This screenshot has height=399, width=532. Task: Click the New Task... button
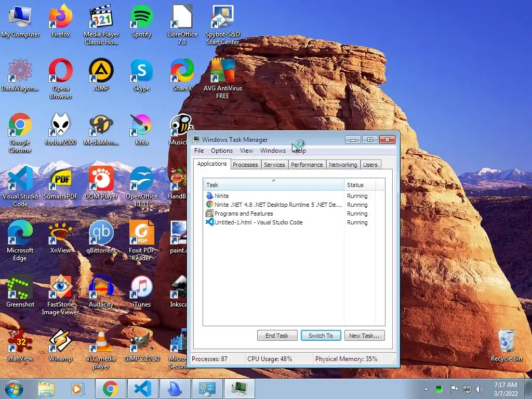coord(364,336)
